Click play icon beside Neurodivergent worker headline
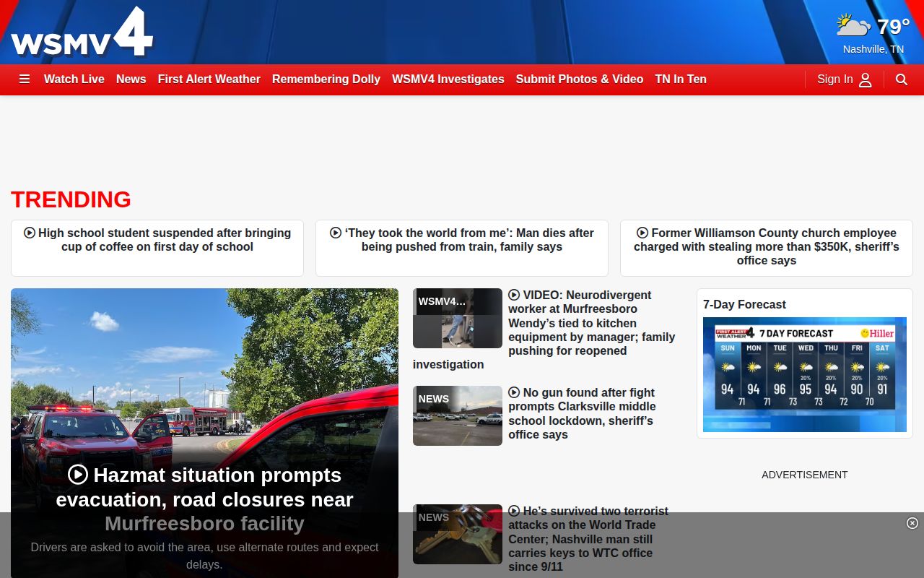The height and width of the screenshot is (578, 924). [514, 295]
